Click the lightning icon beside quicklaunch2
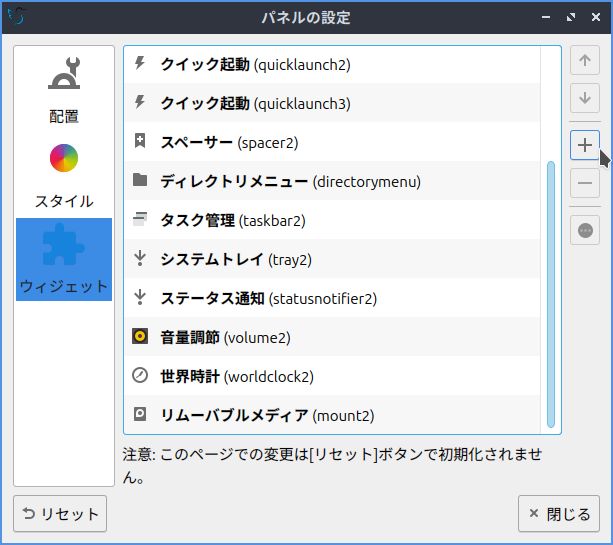This screenshot has width=613, height=545. [140, 63]
